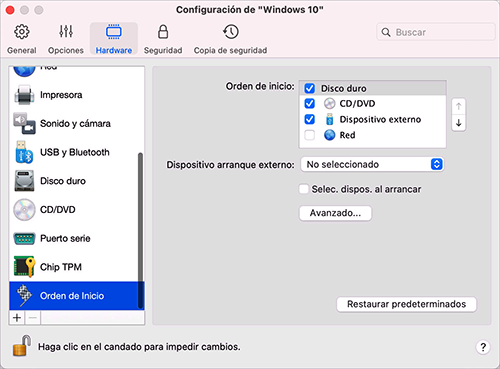Click the Disco duro drive icon in sidebar
This screenshot has width=500, height=369.
[x=24, y=181]
